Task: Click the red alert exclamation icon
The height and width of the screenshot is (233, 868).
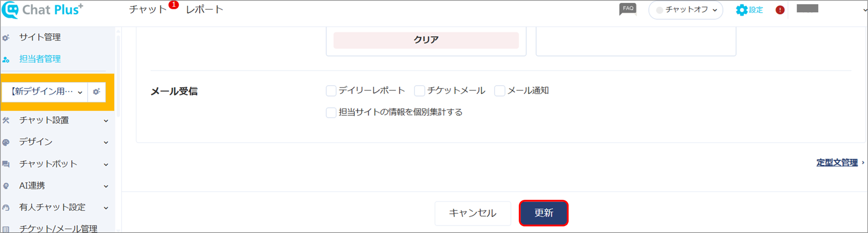Action: click(780, 10)
